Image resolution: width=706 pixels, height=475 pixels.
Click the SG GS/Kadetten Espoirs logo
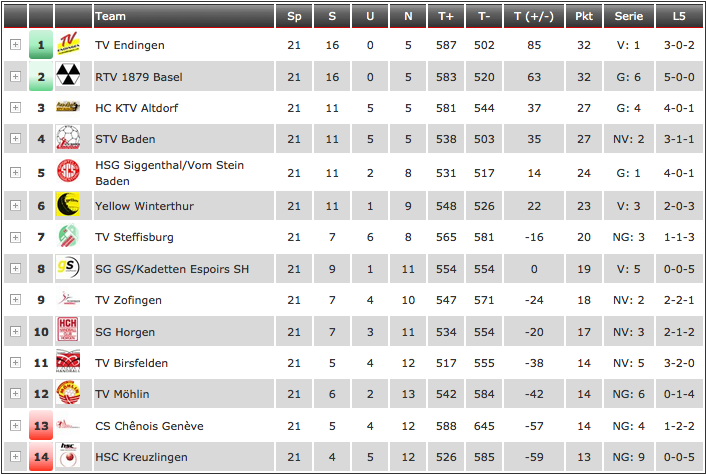click(68, 267)
